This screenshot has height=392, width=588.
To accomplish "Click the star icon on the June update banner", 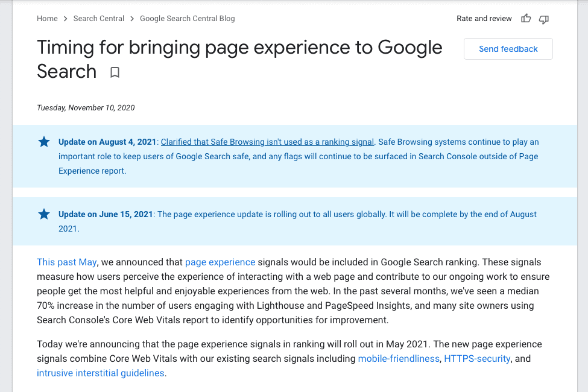I will click(43, 214).
